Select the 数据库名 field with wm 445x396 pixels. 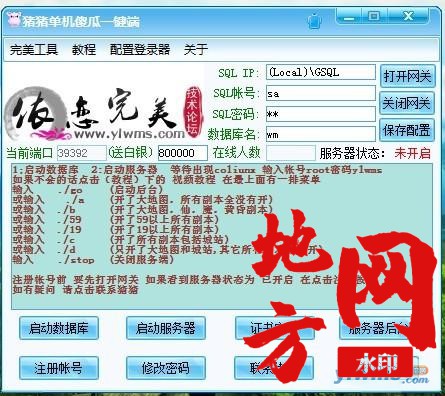(321, 134)
